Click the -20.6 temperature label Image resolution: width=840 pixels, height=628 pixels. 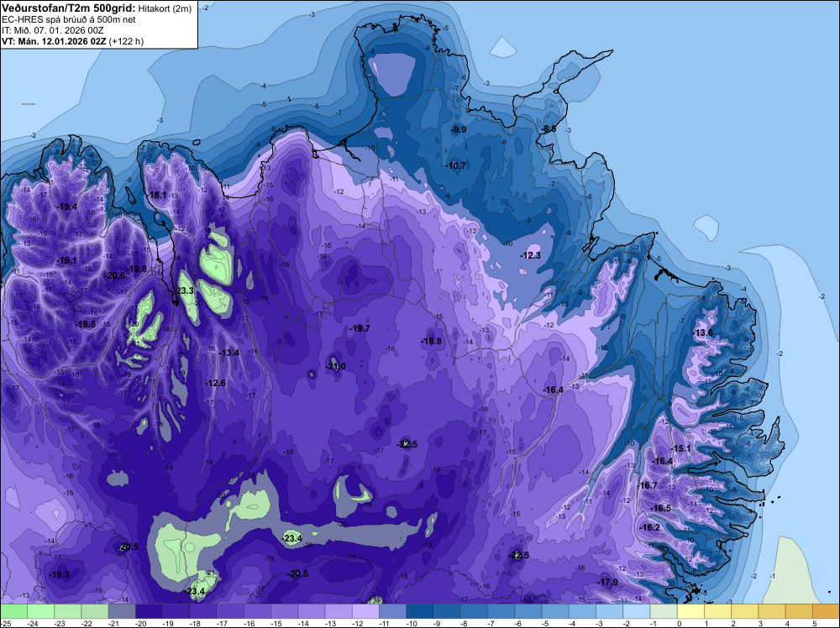coord(114,275)
